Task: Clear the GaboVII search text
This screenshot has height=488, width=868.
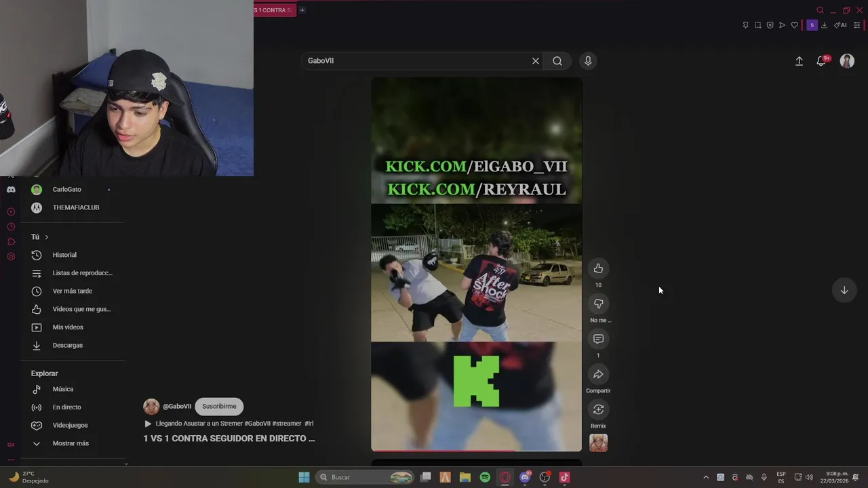Action: 536,61
